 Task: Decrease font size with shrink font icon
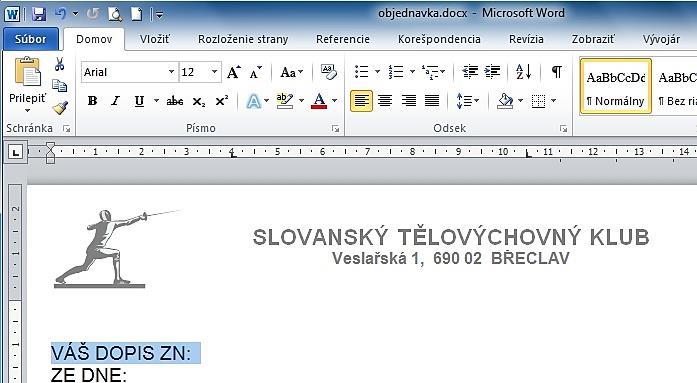point(256,72)
